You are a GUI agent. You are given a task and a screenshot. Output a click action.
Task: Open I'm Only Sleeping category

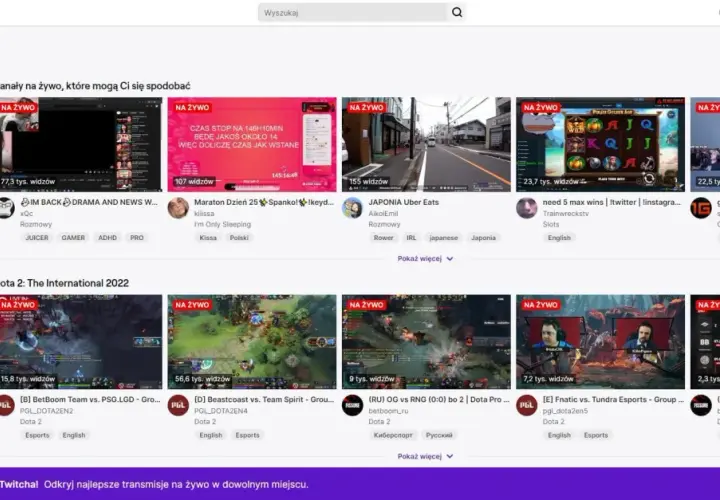point(222,225)
